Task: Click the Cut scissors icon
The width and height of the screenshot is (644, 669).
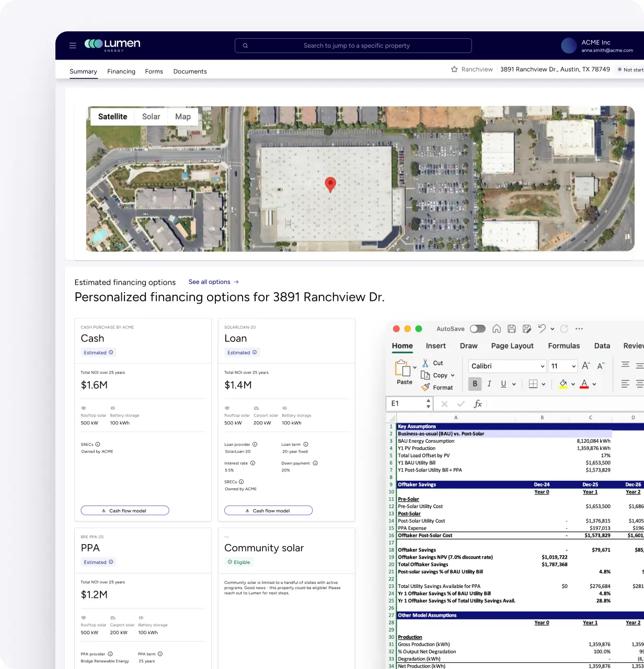Action: (x=425, y=363)
